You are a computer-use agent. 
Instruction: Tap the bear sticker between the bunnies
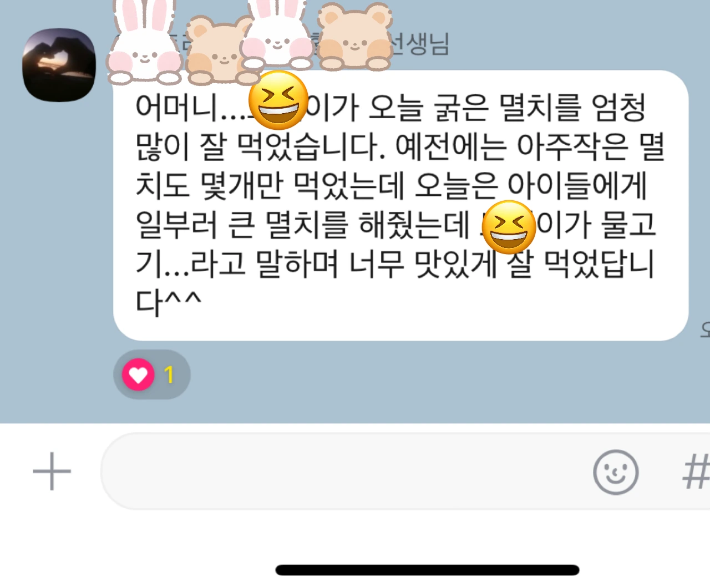click(219, 50)
